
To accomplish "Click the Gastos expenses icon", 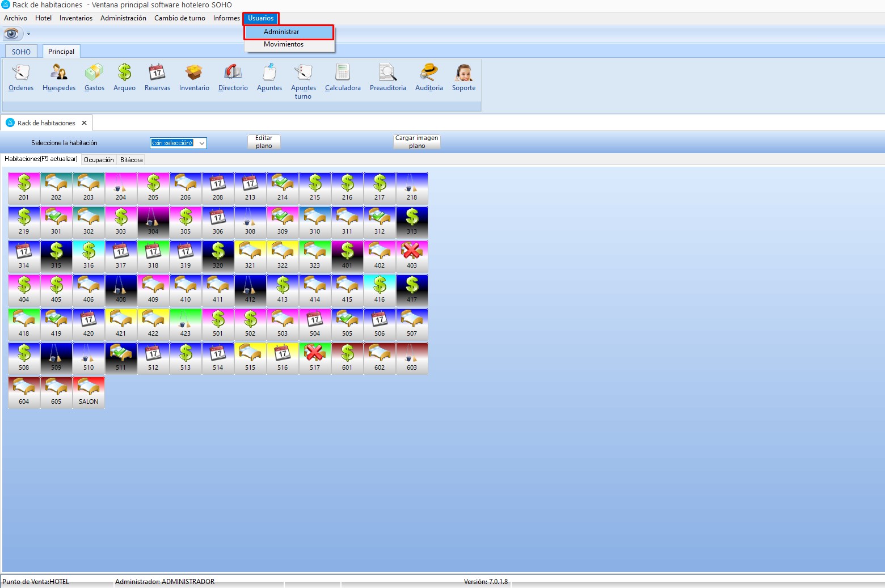I will click(x=94, y=77).
